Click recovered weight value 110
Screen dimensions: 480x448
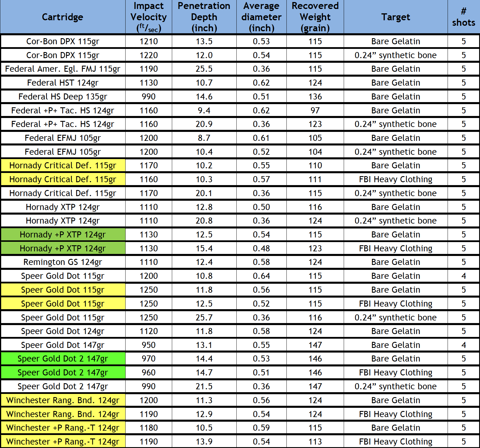tap(315, 165)
